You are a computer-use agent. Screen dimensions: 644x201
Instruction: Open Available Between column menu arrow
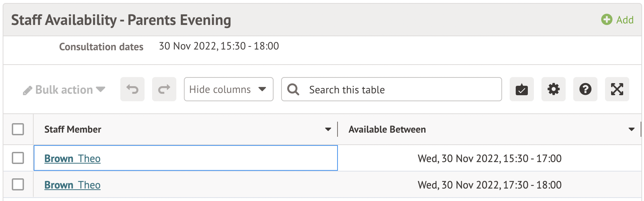coord(632,130)
